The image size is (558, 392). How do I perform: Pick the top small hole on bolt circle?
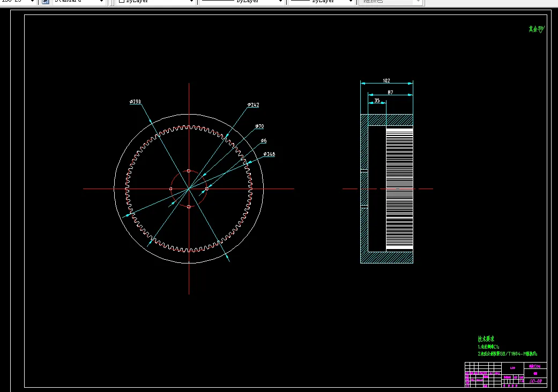[x=189, y=171]
